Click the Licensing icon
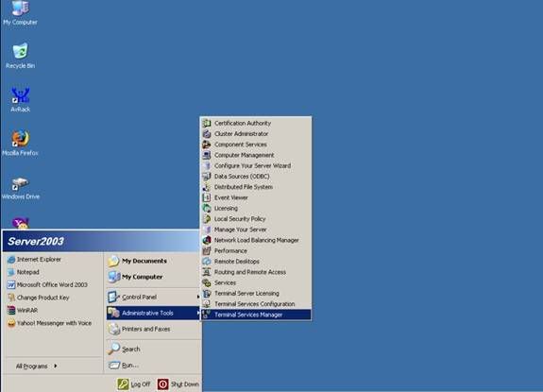The width and height of the screenshot is (543, 392). pyautogui.click(x=207, y=208)
